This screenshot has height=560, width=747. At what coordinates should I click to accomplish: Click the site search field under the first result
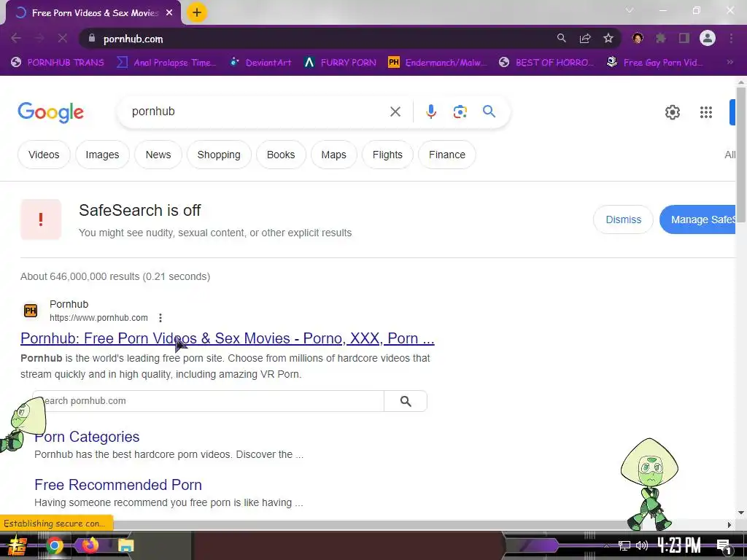pos(208,401)
